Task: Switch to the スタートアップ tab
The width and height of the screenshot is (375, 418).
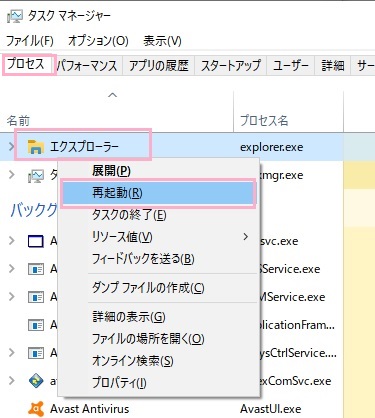Action: [231, 65]
